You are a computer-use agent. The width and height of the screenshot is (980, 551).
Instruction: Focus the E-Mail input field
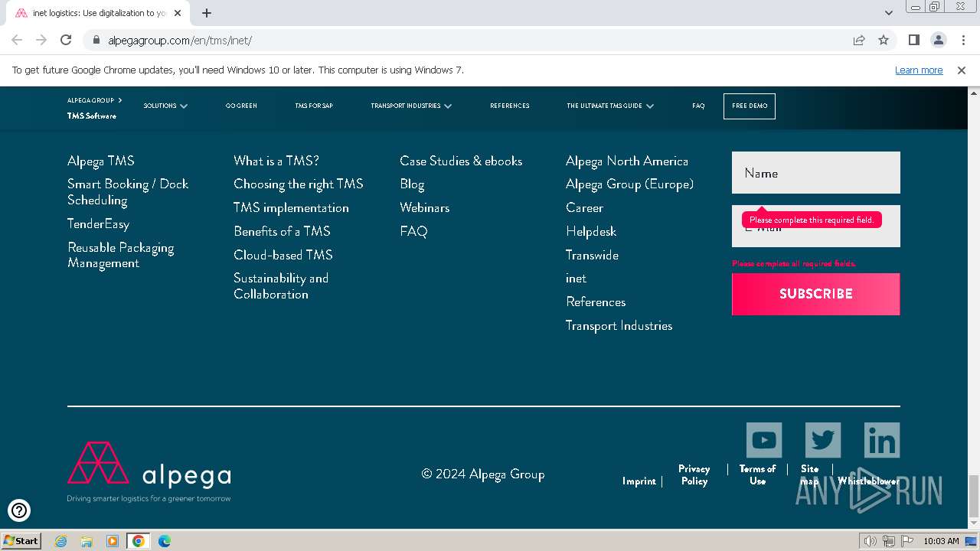tap(816, 227)
